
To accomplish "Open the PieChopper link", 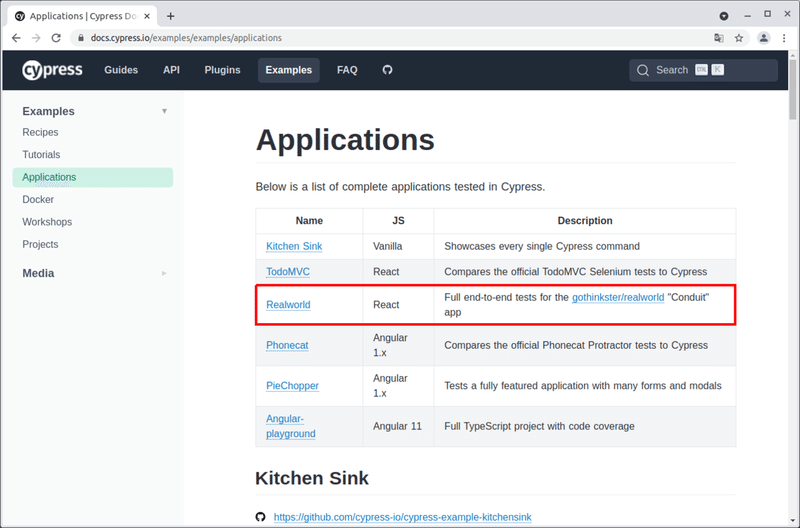I will (x=292, y=386).
